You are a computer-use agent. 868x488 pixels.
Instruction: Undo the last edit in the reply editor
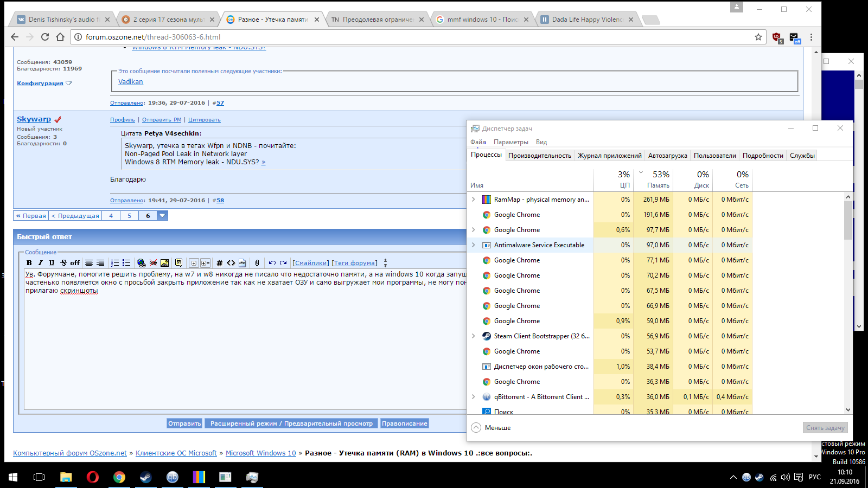[272, 263]
